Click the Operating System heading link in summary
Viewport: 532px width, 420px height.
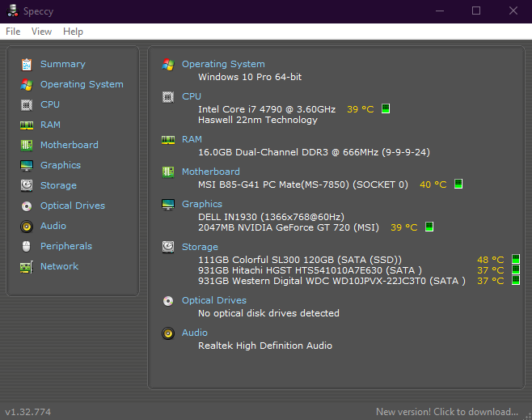pyautogui.click(x=223, y=64)
